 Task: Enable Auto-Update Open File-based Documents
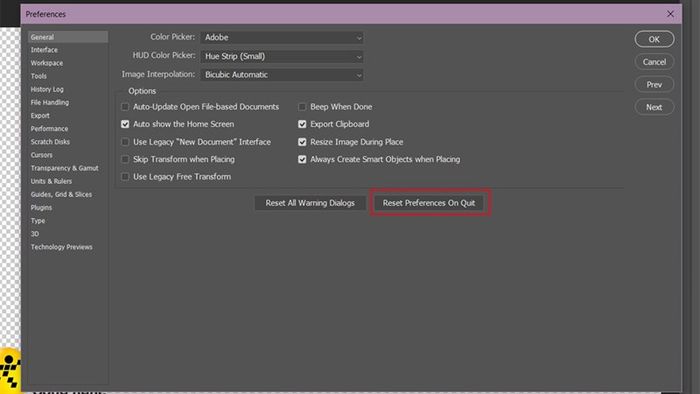click(x=125, y=107)
